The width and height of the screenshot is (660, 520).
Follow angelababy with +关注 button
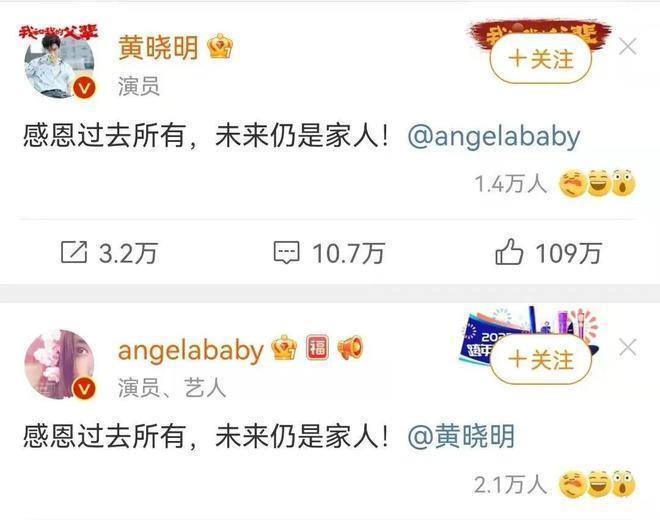tap(541, 360)
